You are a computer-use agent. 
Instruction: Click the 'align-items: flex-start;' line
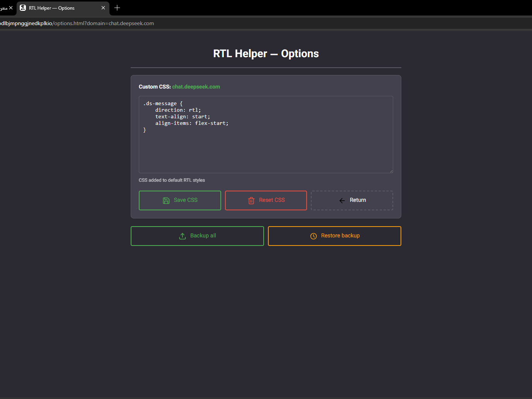[x=192, y=123]
